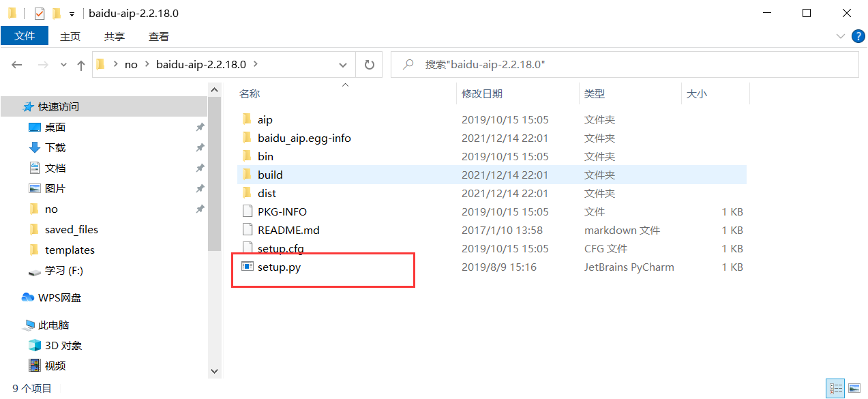Click the properties checkmark icon in title bar
This screenshot has height=399, width=868.
[x=40, y=13]
